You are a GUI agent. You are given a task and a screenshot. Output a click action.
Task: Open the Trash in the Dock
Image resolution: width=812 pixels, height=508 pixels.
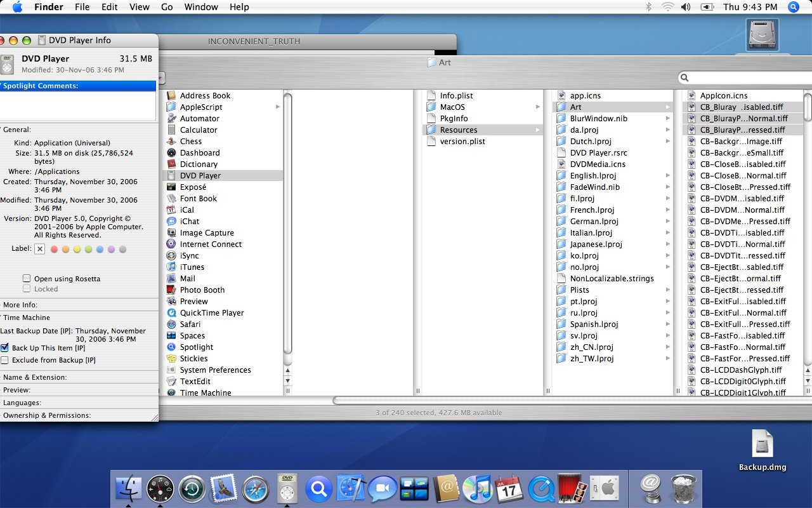684,488
